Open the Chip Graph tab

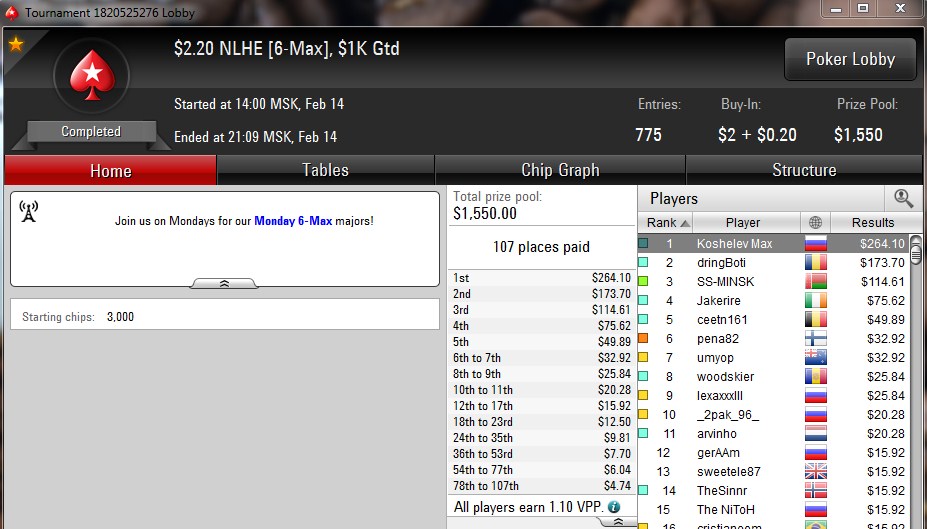pos(560,170)
